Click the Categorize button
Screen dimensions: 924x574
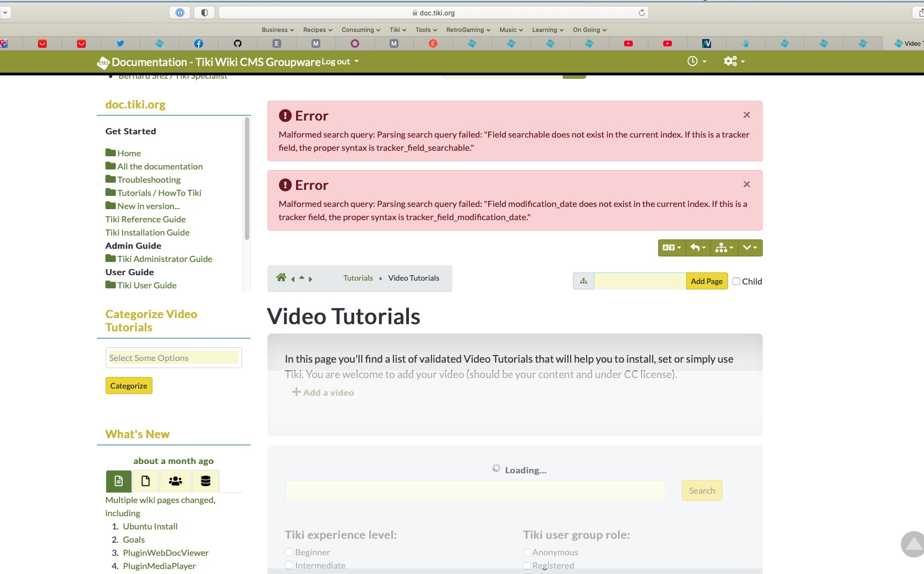pyautogui.click(x=129, y=386)
